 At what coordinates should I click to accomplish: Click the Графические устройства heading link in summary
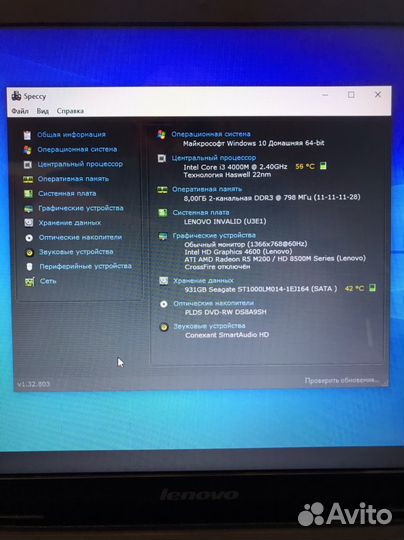pos(214,236)
